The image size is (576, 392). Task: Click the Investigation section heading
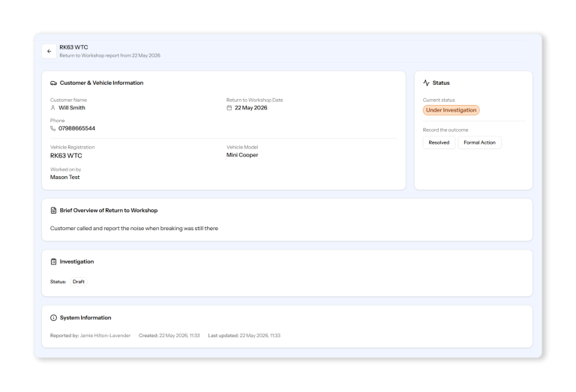coord(76,262)
